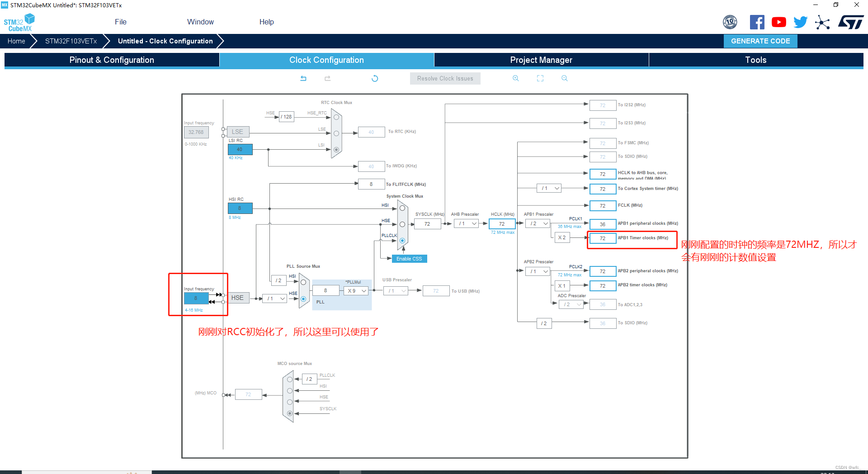
Task: Switch to Tools tab
Action: [756, 60]
